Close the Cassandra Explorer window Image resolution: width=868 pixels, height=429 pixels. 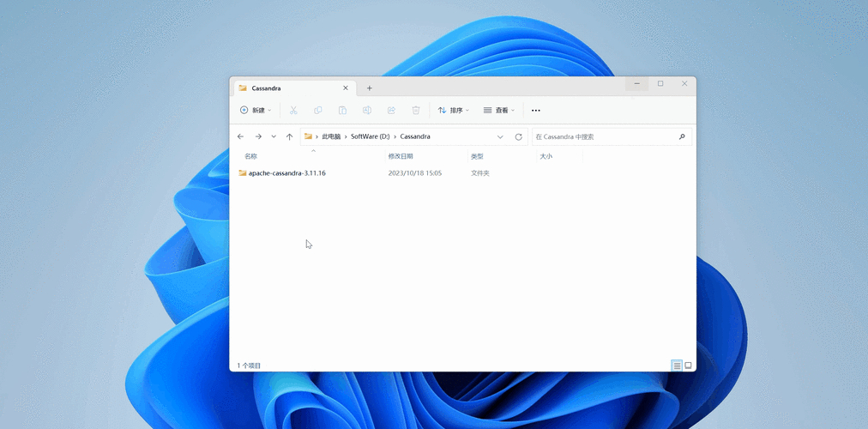(x=684, y=83)
